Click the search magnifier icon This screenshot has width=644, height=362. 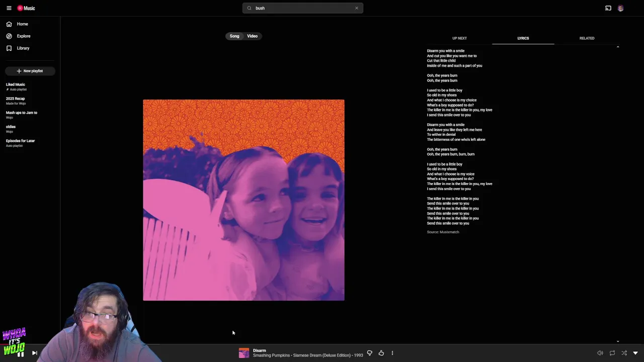click(x=249, y=8)
